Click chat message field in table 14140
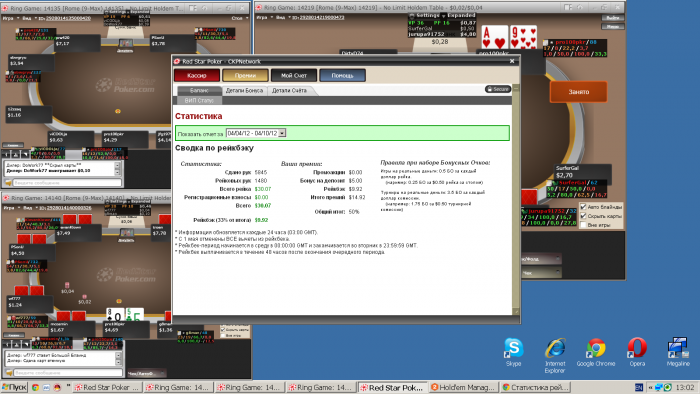The image size is (700, 394). [x=67, y=373]
